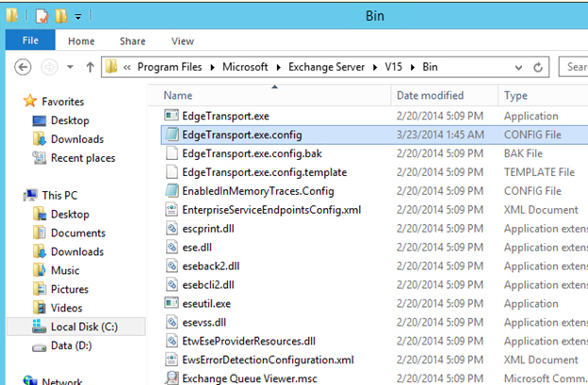Image resolution: width=588 pixels, height=385 pixels.
Task: Open the Share ribbon tab
Action: pos(132,41)
